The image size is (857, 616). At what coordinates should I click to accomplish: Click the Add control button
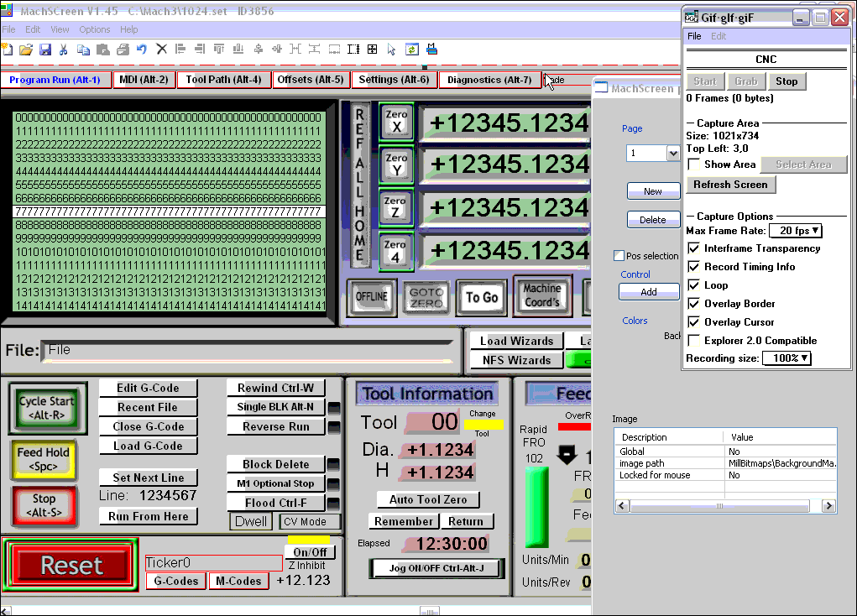pyautogui.click(x=649, y=292)
